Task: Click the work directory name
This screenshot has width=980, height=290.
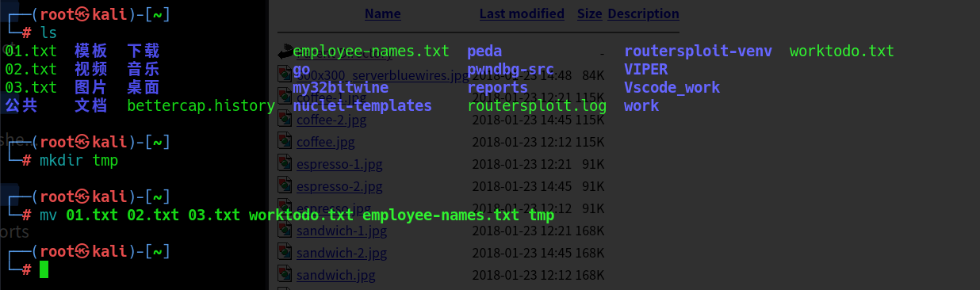Action: [x=641, y=105]
